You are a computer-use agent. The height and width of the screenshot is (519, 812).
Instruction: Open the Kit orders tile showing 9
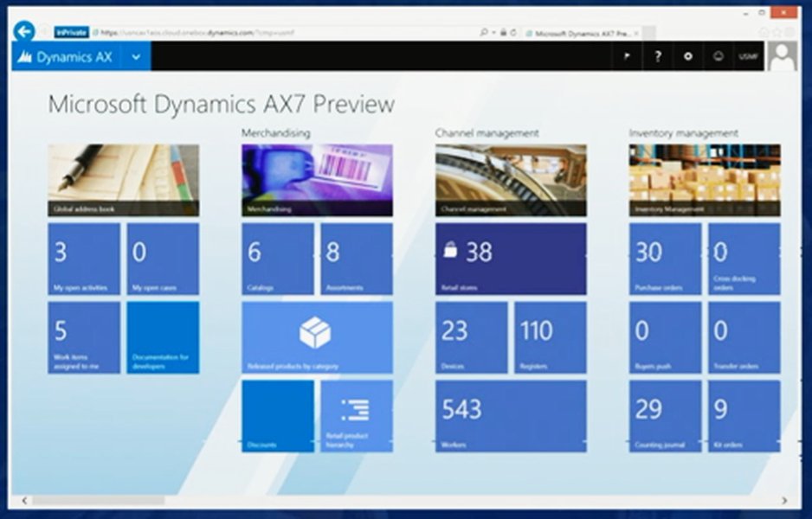[744, 416]
